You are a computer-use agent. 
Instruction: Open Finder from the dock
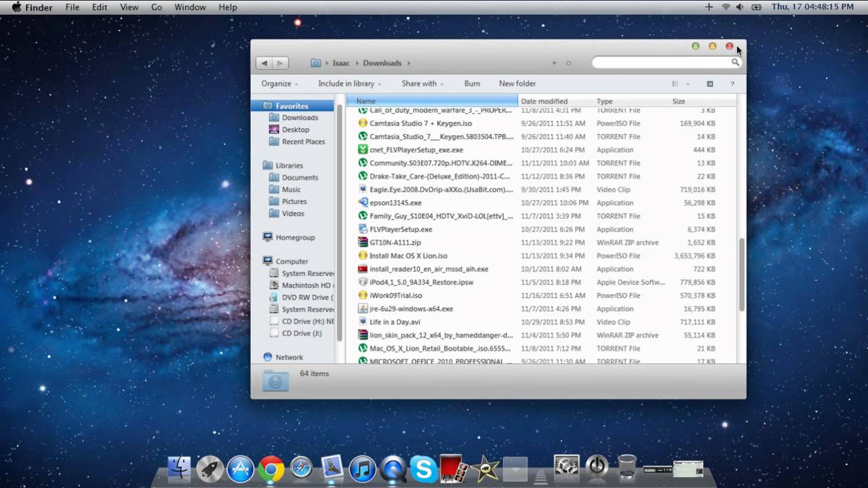pos(180,469)
